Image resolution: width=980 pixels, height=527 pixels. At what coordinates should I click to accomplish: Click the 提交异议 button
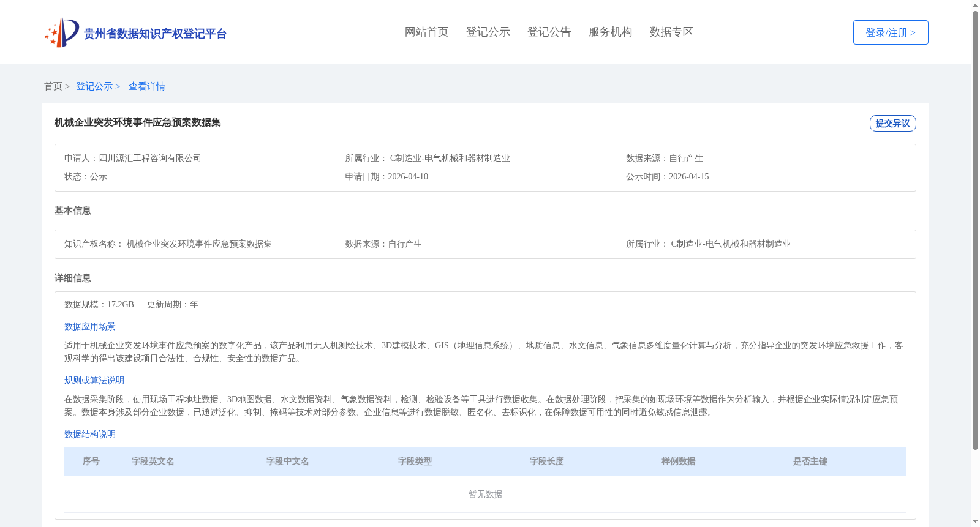click(x=892, y=123)
